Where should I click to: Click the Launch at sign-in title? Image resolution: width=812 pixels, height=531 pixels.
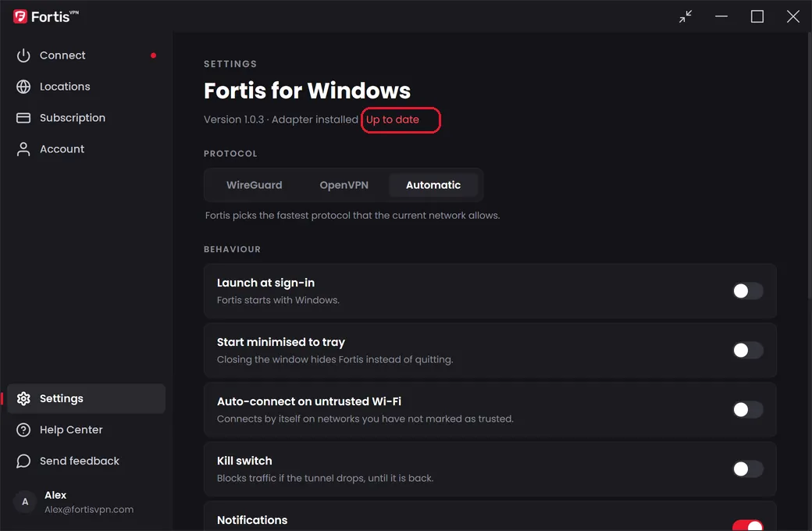[x=265, y=283]
